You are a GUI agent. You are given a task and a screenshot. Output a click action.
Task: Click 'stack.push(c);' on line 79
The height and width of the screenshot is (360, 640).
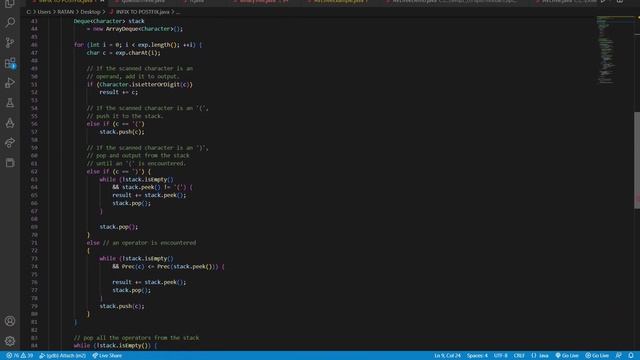(122, 306)
